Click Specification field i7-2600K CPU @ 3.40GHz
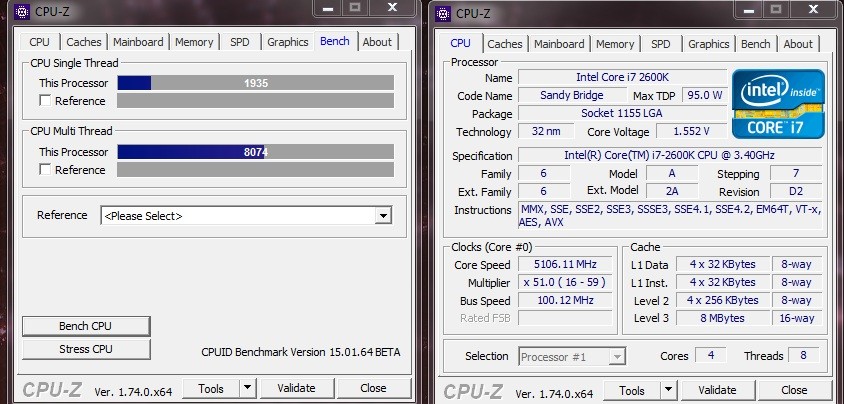This screenshot has width=844, height=404. [670, 155]
